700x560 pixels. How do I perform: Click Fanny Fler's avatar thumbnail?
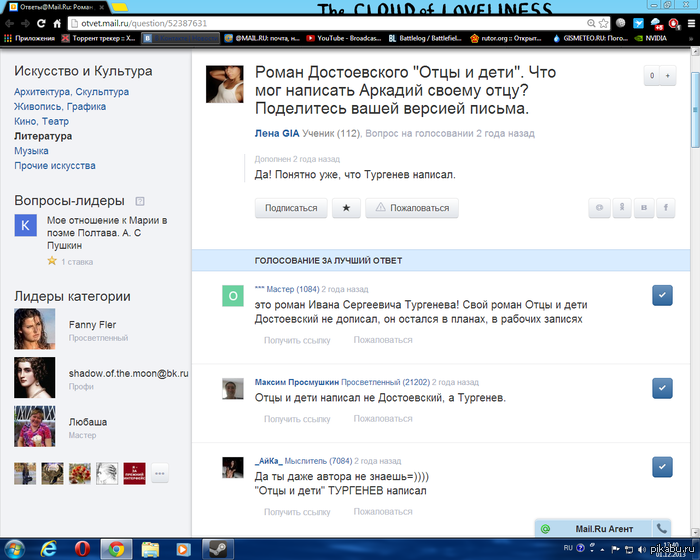pyautogui.click(x=35, y=329)
